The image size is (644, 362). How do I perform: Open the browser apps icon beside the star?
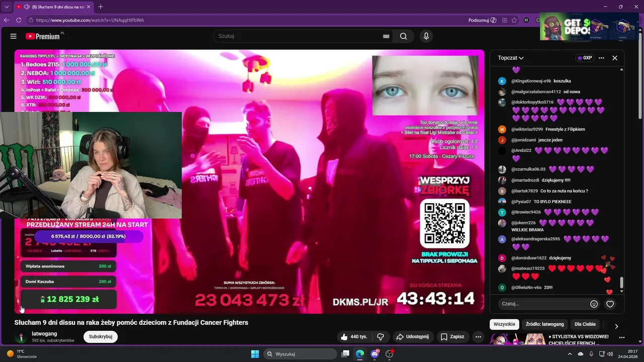(505, 20)
